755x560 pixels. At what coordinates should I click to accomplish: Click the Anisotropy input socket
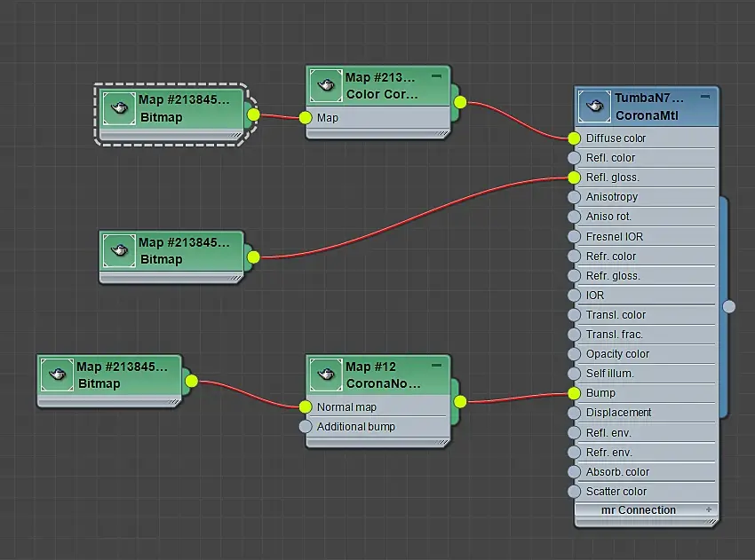tap(574, 197)
